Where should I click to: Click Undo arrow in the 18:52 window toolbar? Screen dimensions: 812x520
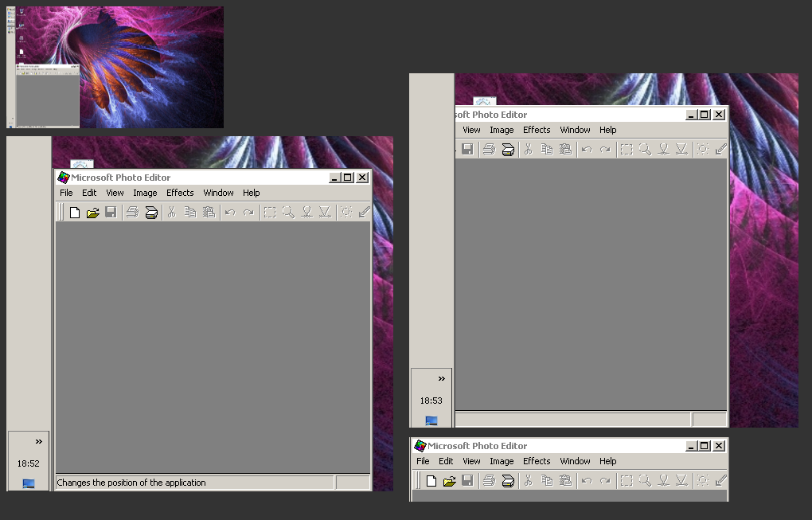[x=230, y=213]
